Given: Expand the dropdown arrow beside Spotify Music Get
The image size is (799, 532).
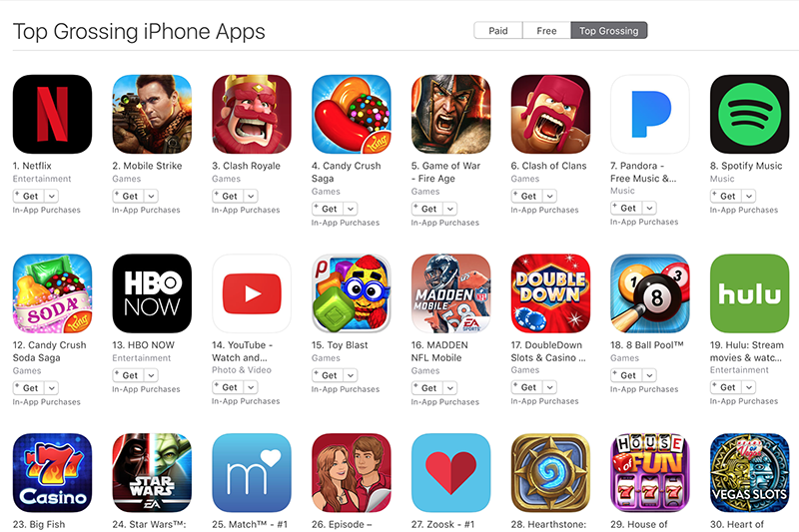Looking at the screenshot, I should (x=749, y=196).
